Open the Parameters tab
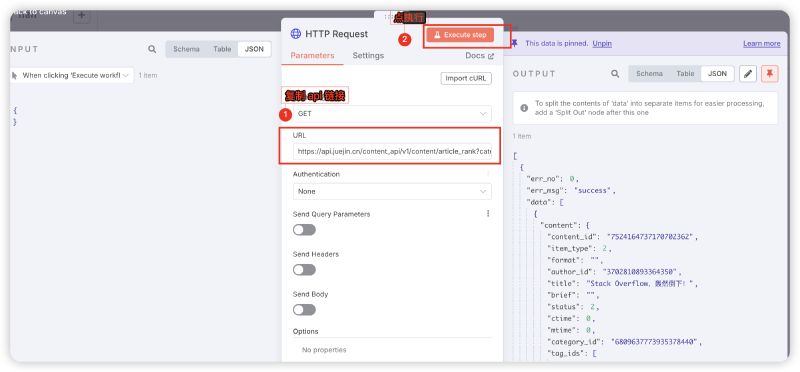Screen dimensions: 800x372 click(312, 56)
